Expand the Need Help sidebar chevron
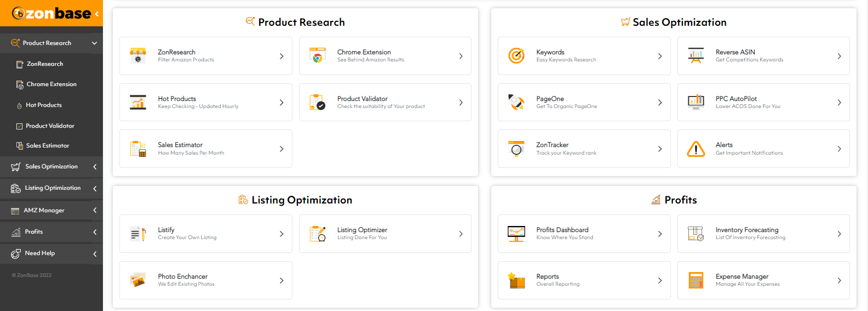 tap(95, 253)
